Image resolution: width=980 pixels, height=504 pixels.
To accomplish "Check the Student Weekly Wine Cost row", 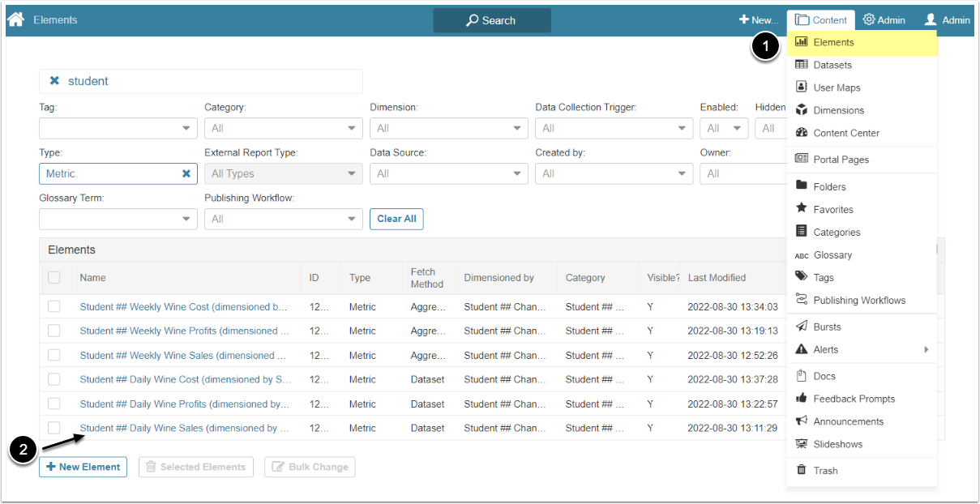I will point(54,306).
